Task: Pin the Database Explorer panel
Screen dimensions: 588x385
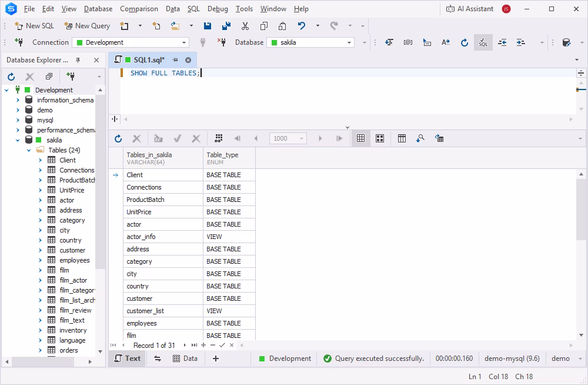Action: (78, 60)
